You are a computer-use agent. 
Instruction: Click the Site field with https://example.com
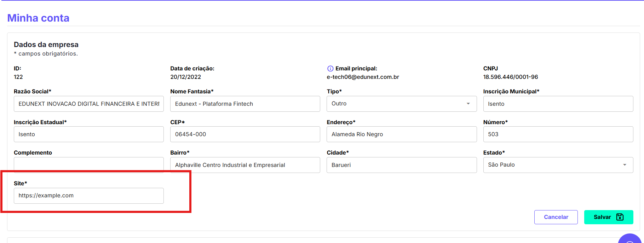point(89,196)
